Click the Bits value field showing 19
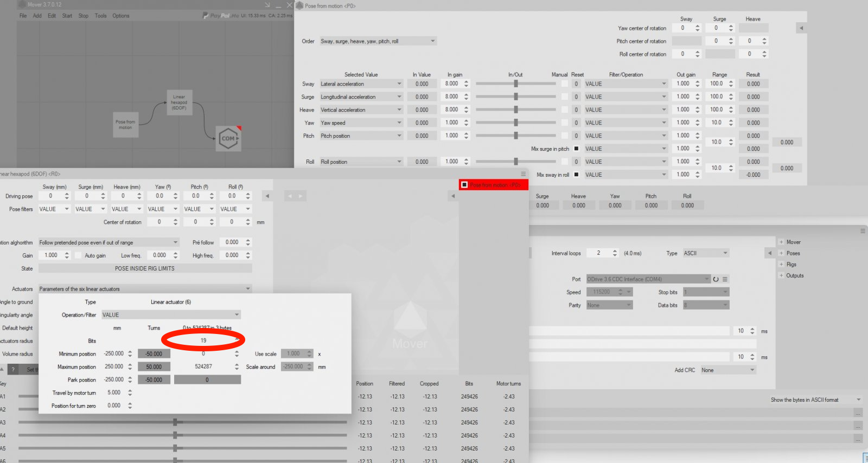Image resolution: width=868 pixels, height=463 pixels. (x=203, y=340)
